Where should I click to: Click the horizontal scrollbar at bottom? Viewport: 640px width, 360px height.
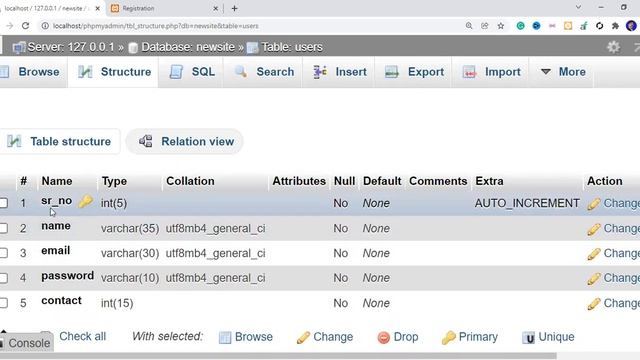click(x=278, y=356)
